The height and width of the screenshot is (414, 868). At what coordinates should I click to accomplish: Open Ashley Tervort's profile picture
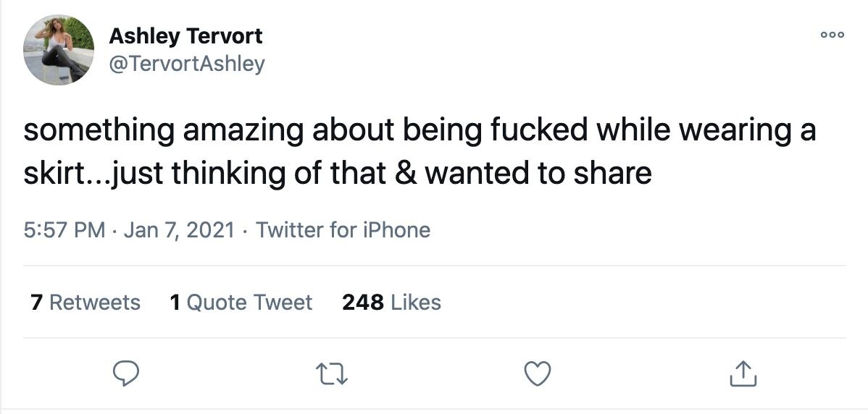coord(59,49)
